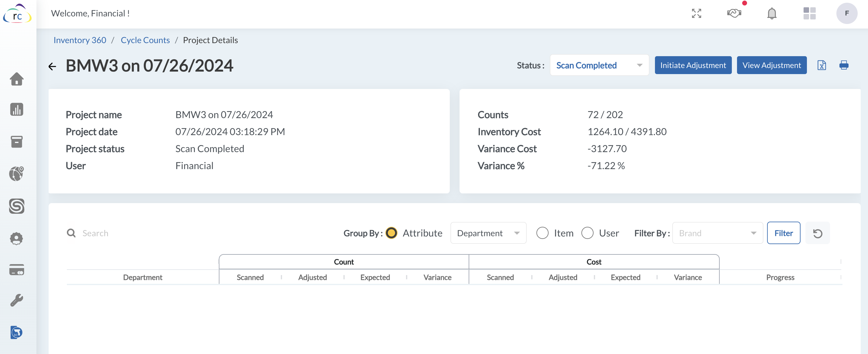The height and width of the screenshot is (354, 868).
Task: Sort by Cost Expected column
Action: pyautogui.click(x=625, y=277)
